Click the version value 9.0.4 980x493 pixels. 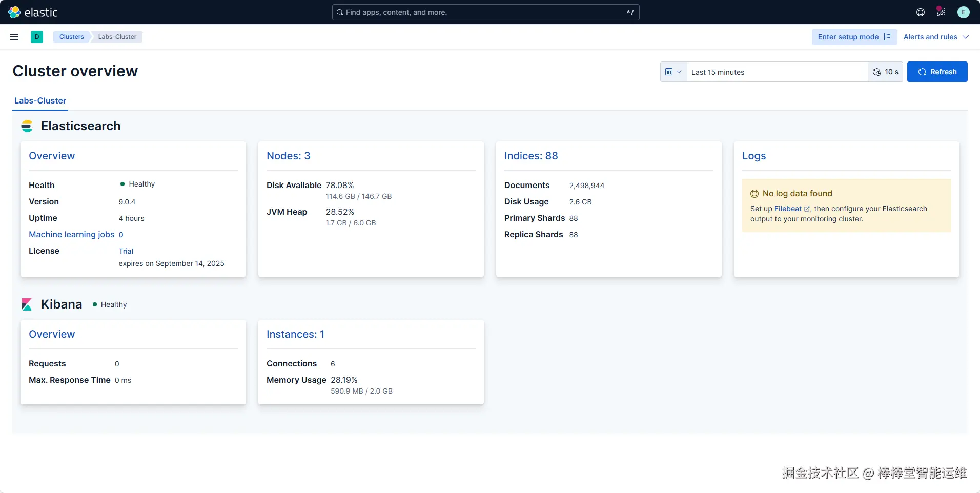[127, 202]
